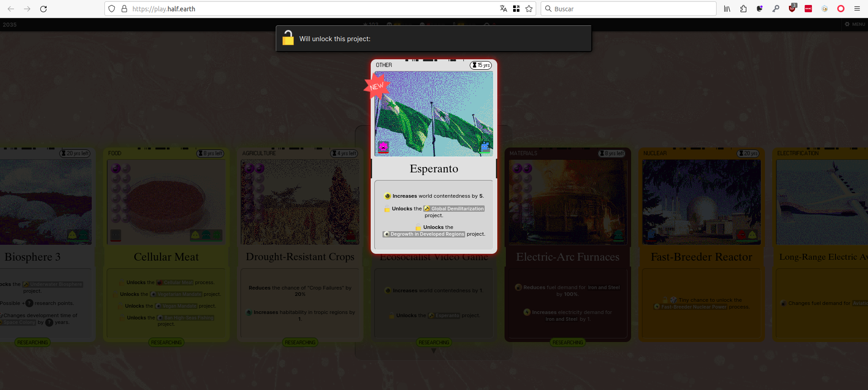868x390 pixels.
Task: Open the QR code grid icon
Action: (516, 9)
